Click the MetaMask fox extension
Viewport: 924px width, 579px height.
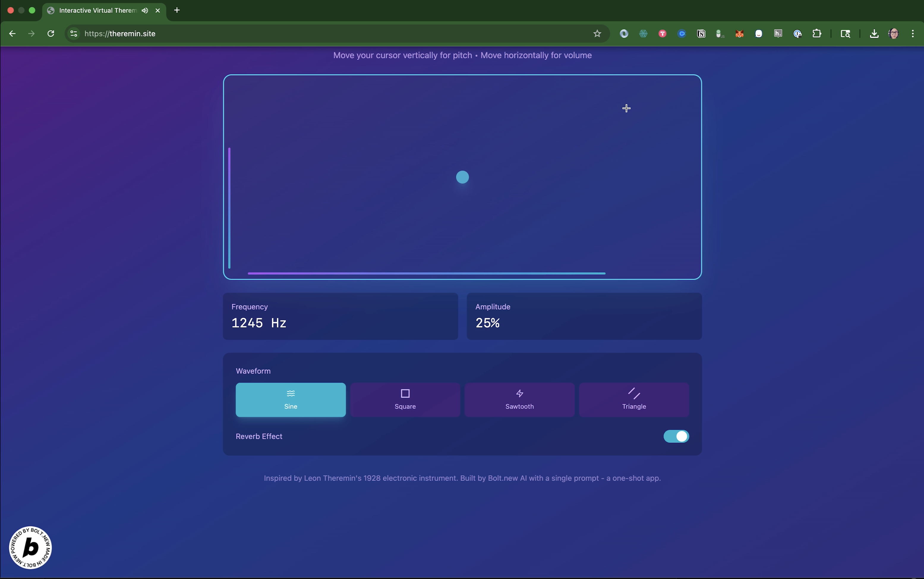click(739, 34)
